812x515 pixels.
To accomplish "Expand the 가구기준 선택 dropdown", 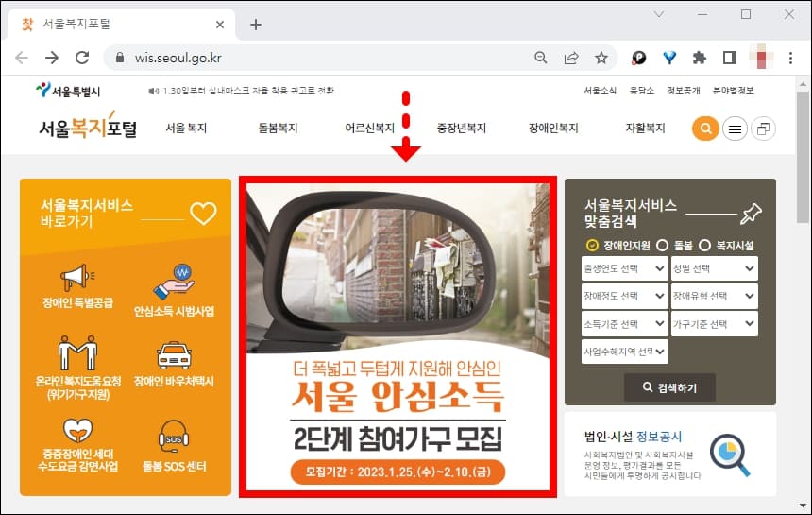I will [714, 324].
